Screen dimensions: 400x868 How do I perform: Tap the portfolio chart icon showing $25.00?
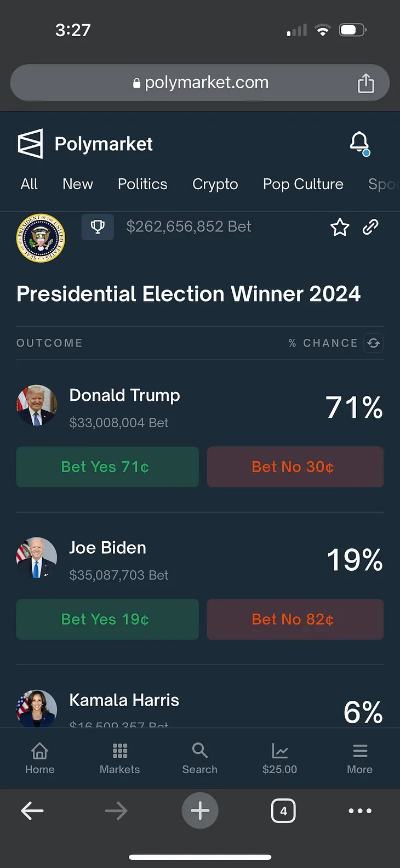pos(279,758)
